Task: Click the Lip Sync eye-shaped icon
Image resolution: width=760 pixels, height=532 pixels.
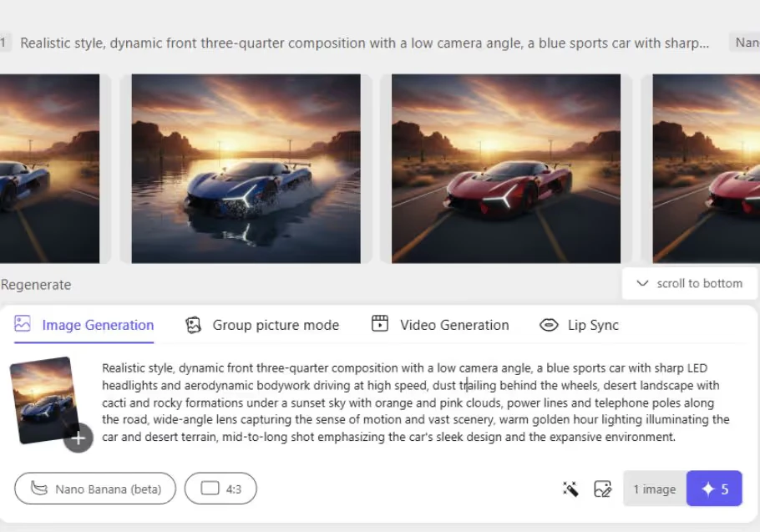Action: pos(549,324)
